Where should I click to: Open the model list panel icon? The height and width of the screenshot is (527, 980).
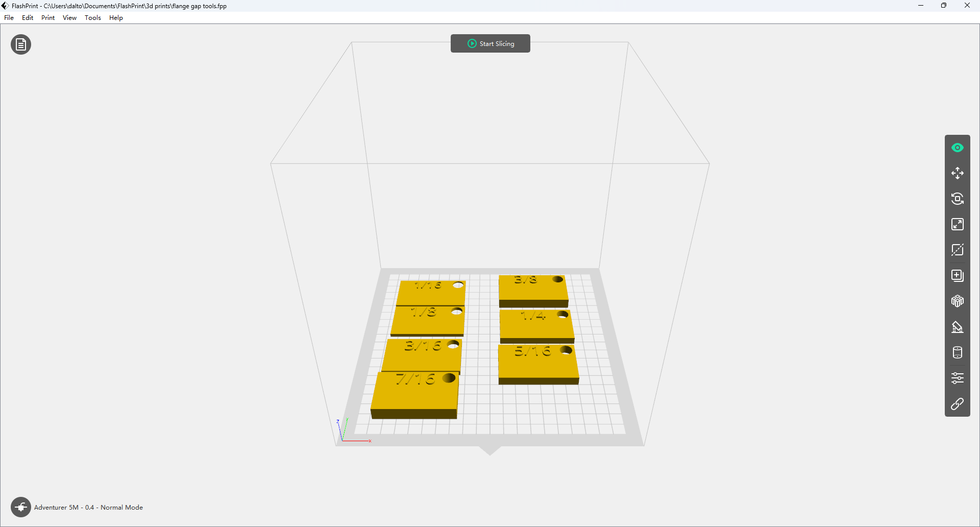pyautogui.click(x=21, y=45)
